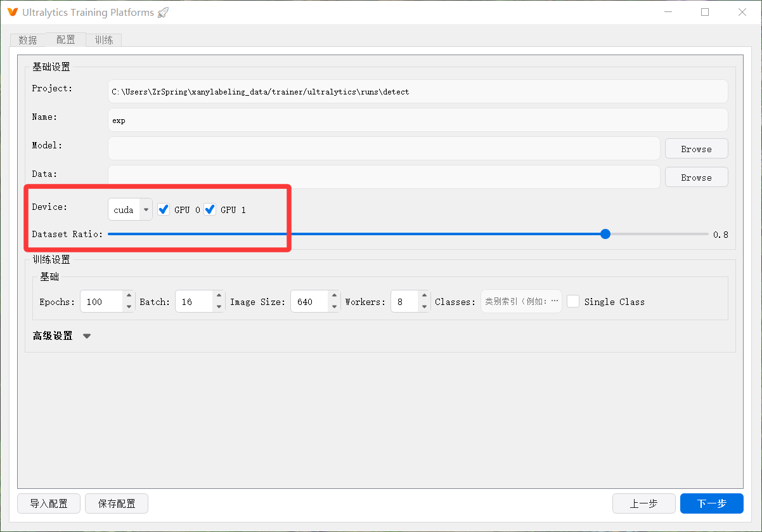This screenshot has width=762, height=532.
Task: Click the Workers value field
Action: point(404,302)
